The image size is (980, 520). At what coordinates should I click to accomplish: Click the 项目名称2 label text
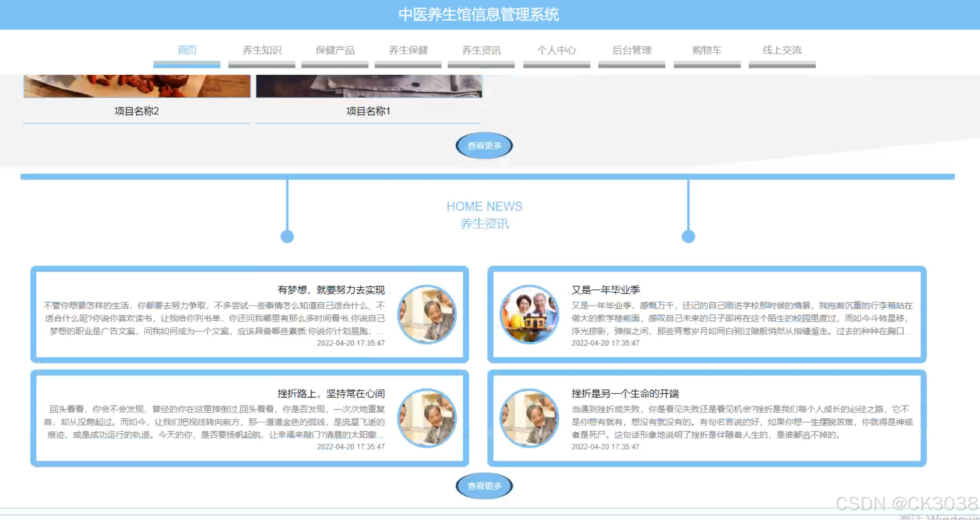tap(136, 111)
